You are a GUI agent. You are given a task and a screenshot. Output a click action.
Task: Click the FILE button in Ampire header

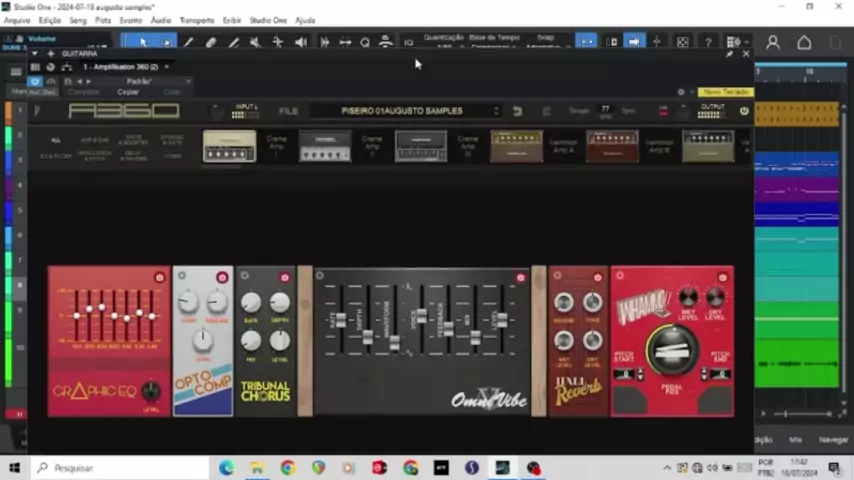(288, 111)
